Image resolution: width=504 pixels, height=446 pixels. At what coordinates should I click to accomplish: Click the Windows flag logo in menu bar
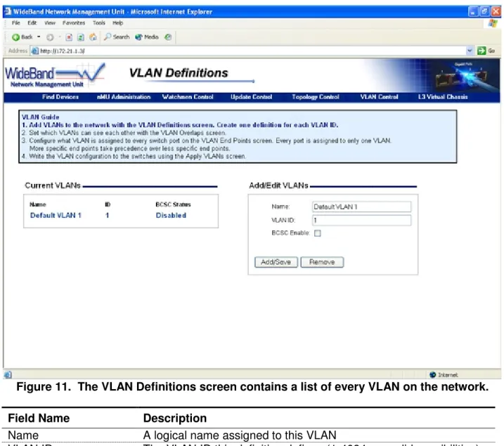(x=493, y=23)
